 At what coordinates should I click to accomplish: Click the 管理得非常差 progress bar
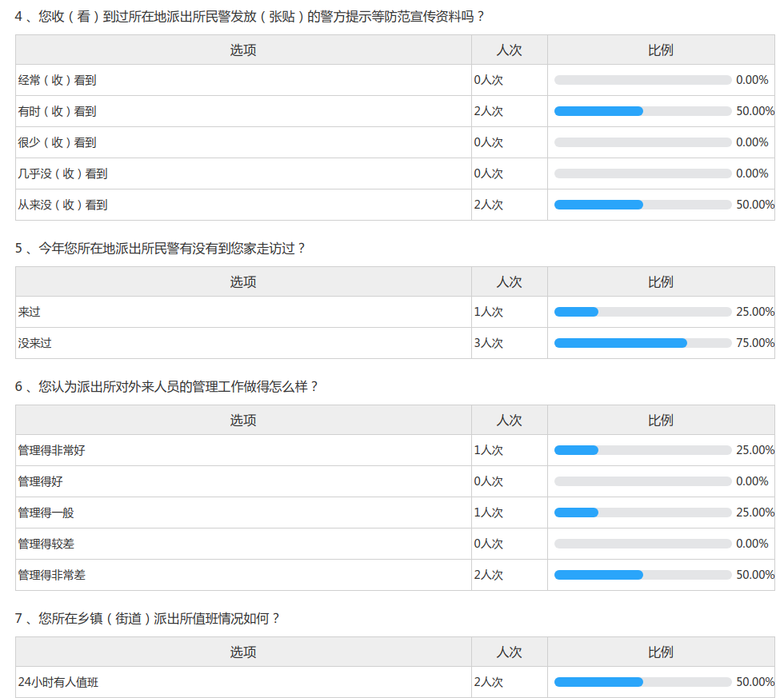coord(642,575)
